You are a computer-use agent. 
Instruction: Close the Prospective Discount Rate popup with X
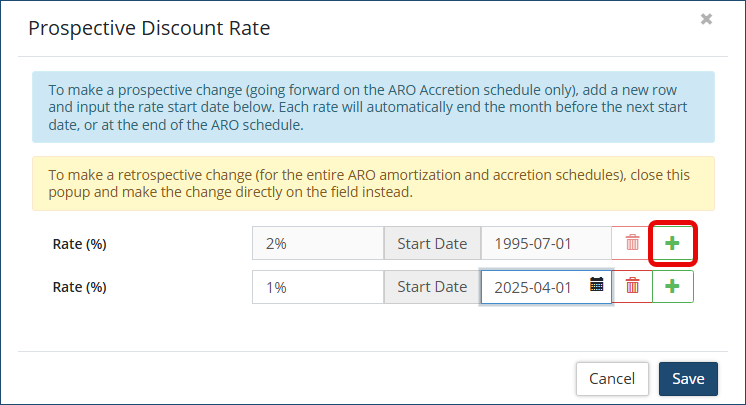(706, 19)
